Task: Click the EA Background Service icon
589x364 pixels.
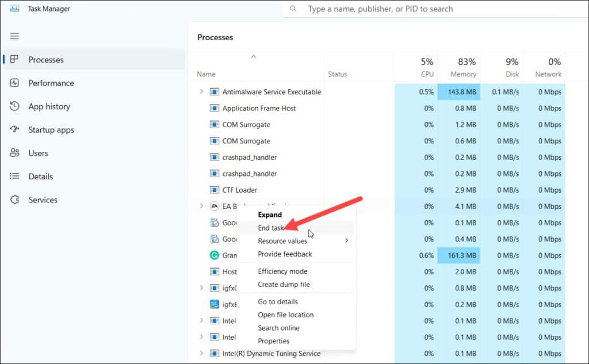Action: (x=215, y=206)
